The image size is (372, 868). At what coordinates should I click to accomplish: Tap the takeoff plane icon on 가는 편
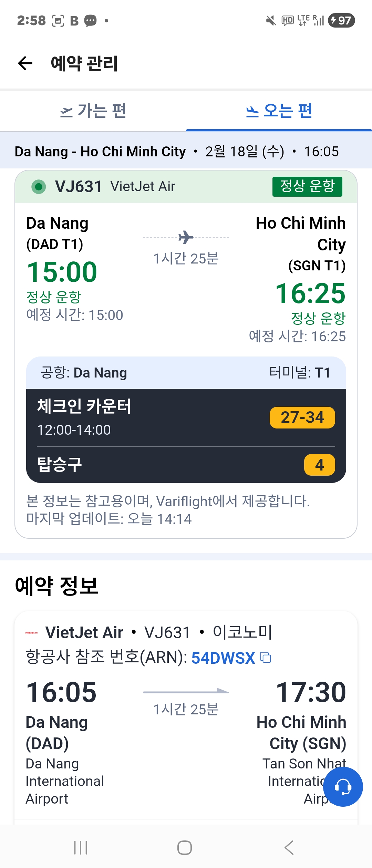[x=66, y=112]
